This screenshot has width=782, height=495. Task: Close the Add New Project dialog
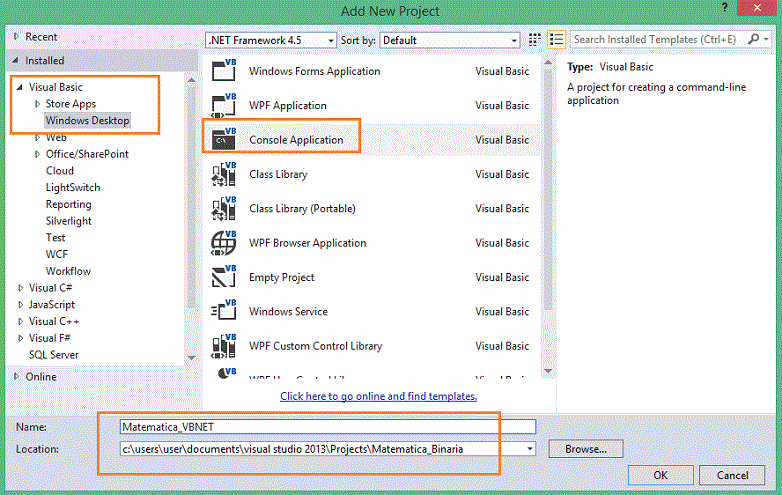[757, 7]
